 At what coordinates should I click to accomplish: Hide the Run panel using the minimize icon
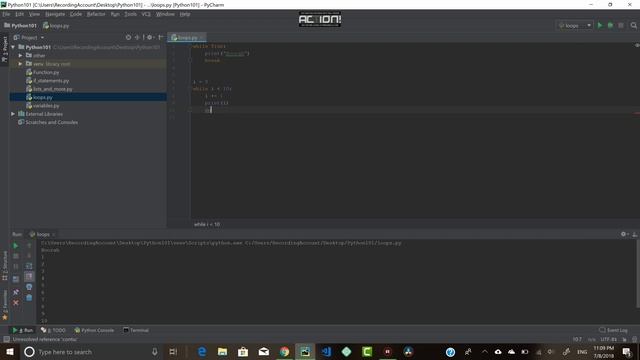[634, 234]
